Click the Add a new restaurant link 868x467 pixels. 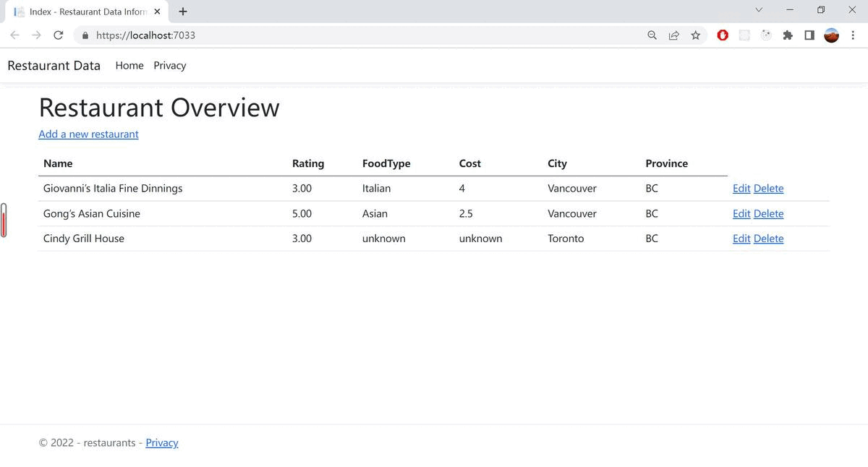pos(88,134)
